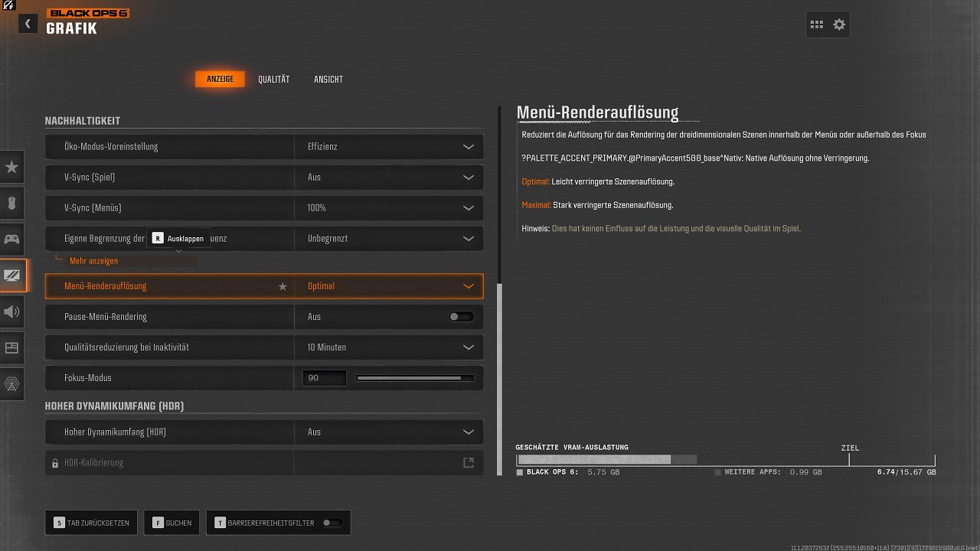The width and height of the screenshot is (980, 551).
Task: Switch to the Anzeige tab
Action: pos(220,79)
